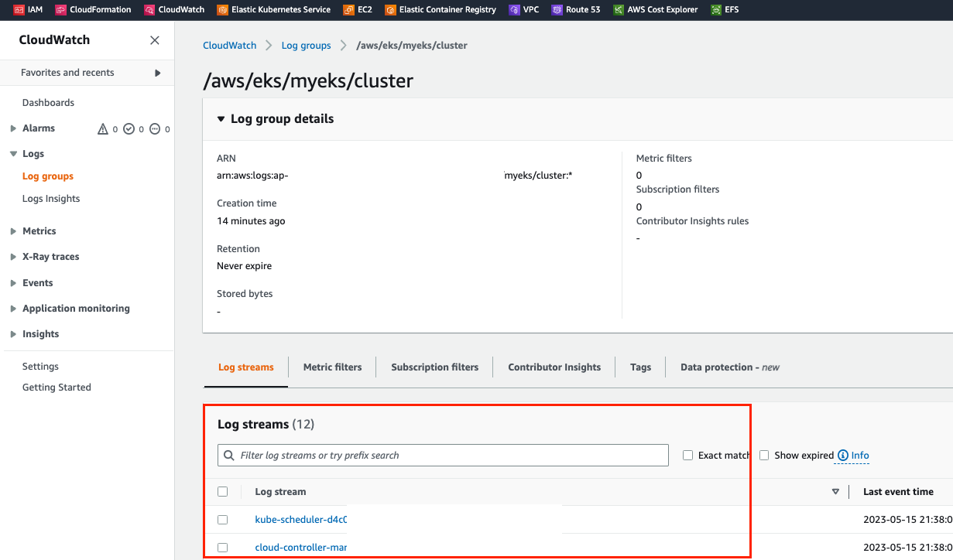Click the insufficient data alarms icon

click(155, 129)
